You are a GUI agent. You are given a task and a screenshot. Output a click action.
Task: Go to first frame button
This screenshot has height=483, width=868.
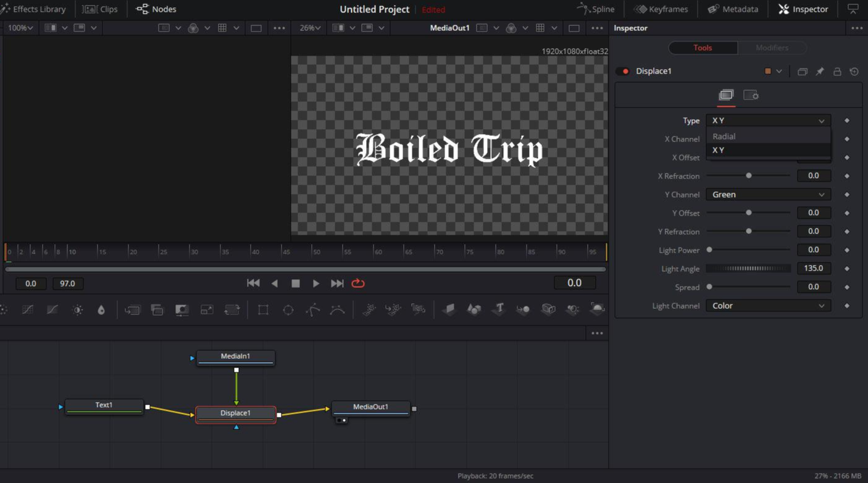(253, 283)
